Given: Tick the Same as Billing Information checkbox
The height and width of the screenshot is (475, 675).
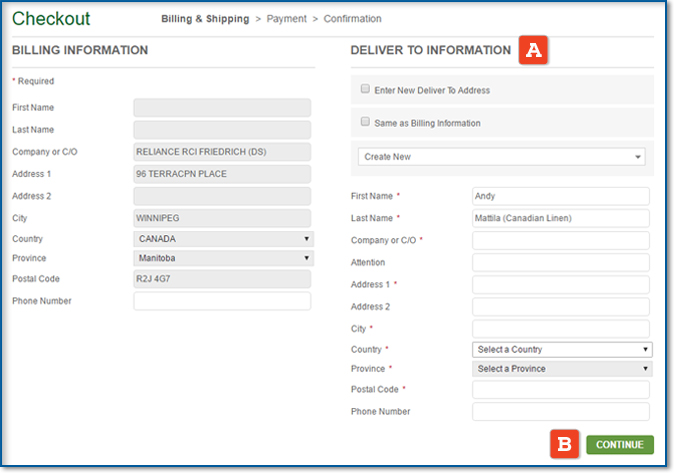Looking at the screenshot, I should click(366, 122).
